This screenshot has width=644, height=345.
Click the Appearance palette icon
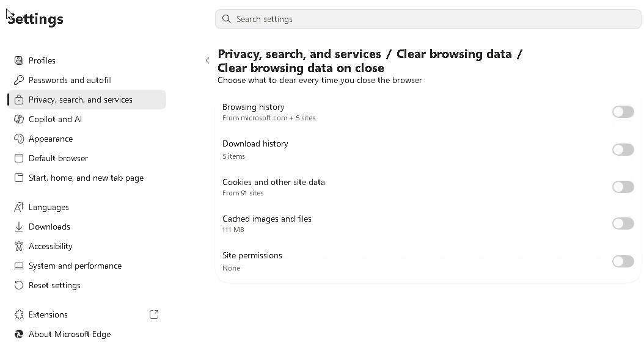click(19, 139)
